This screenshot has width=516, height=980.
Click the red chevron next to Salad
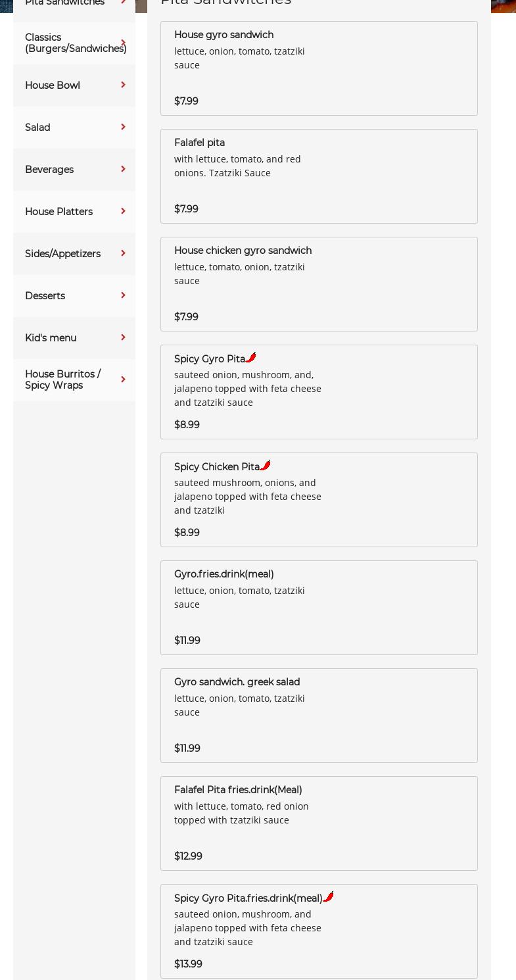tap(123, 127)
